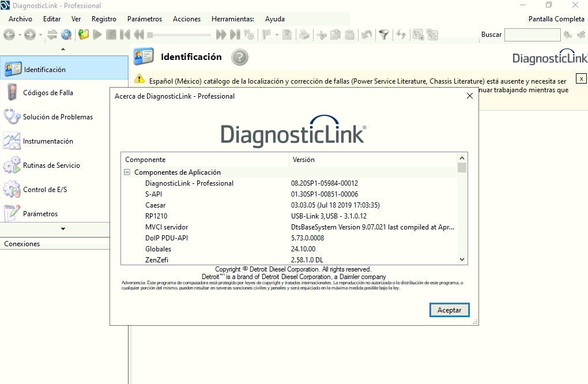Jump to log end with skip-forward button
Image resolution: width=588 pixels, height=384 pixels.
(235, 35)
